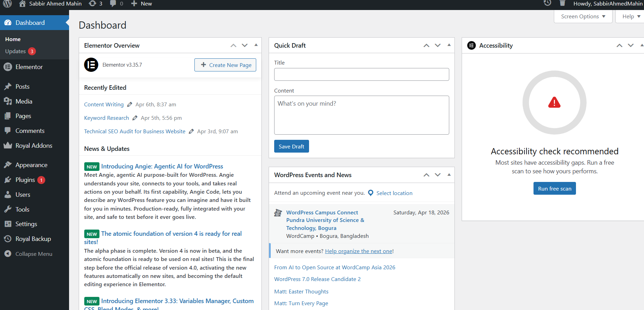Image resolution: width=644 pixels, height=310 pixels.
Task: Click the history clock icon in admin bar
Action: point(547,3)
